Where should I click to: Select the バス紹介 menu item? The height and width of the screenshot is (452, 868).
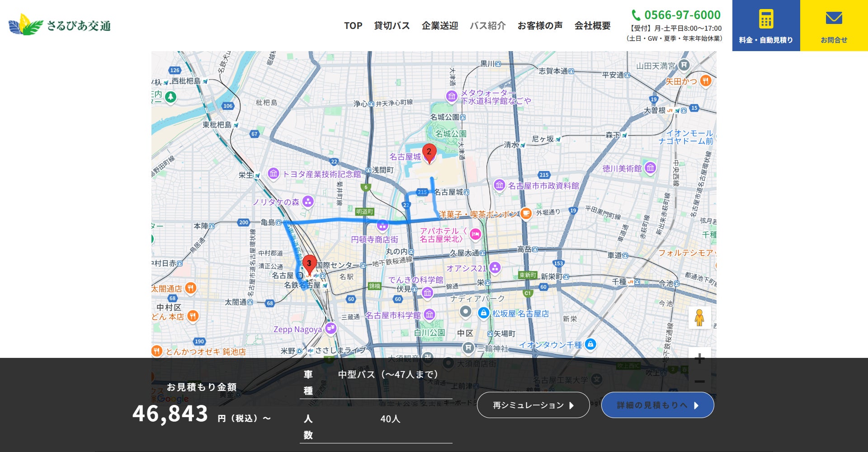click(488, 26)
